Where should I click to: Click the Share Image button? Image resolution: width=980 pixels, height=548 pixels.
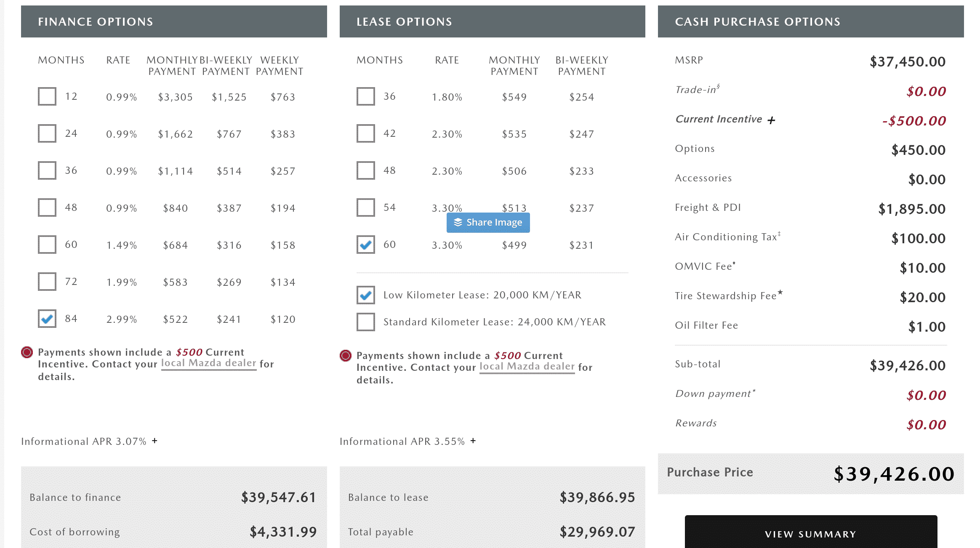pyautogui.click(x=488, y=223)
